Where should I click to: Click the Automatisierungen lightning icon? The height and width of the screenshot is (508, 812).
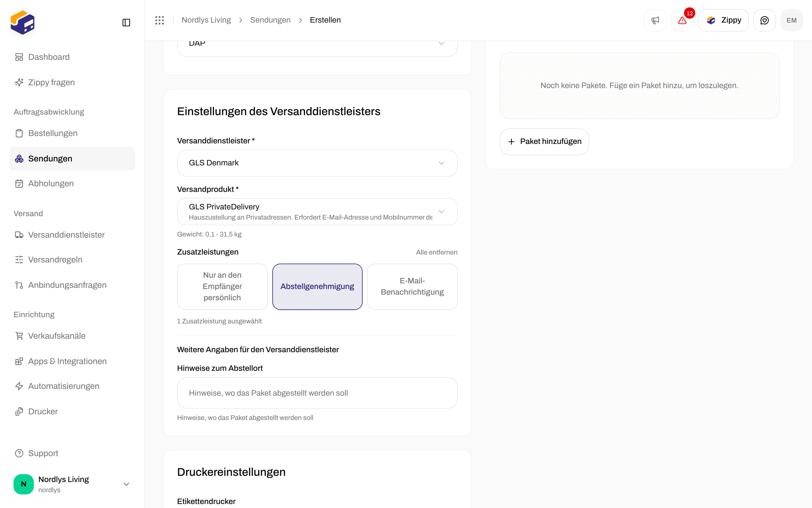[19, 386]
